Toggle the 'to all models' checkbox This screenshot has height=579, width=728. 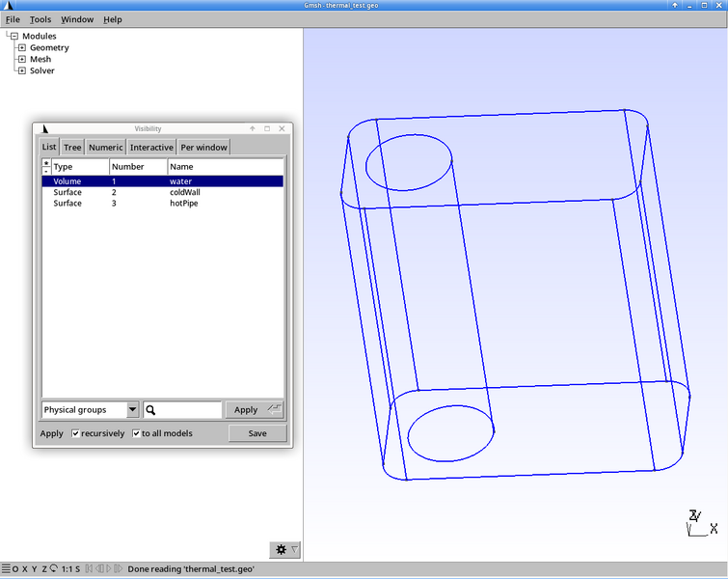[x=136, y=433]
